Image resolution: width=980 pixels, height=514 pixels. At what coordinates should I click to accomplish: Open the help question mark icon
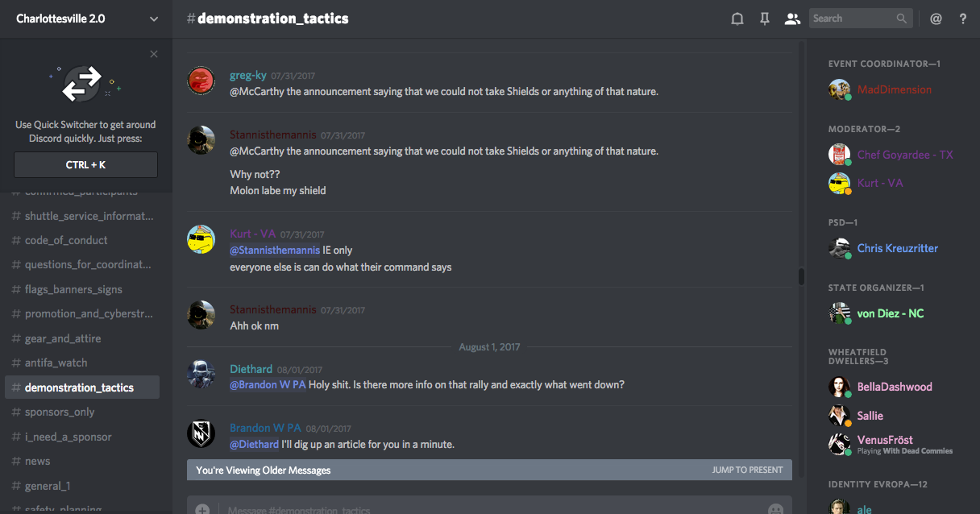pyautogui.click(x=963, y=19)
